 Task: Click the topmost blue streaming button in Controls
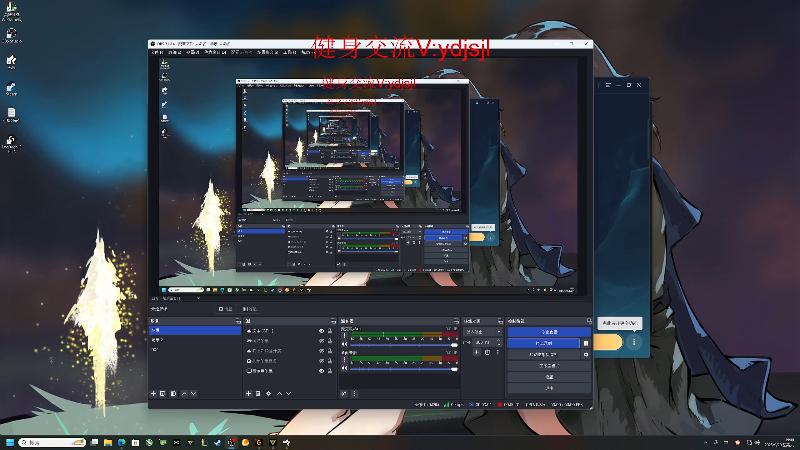coord(549,332)
